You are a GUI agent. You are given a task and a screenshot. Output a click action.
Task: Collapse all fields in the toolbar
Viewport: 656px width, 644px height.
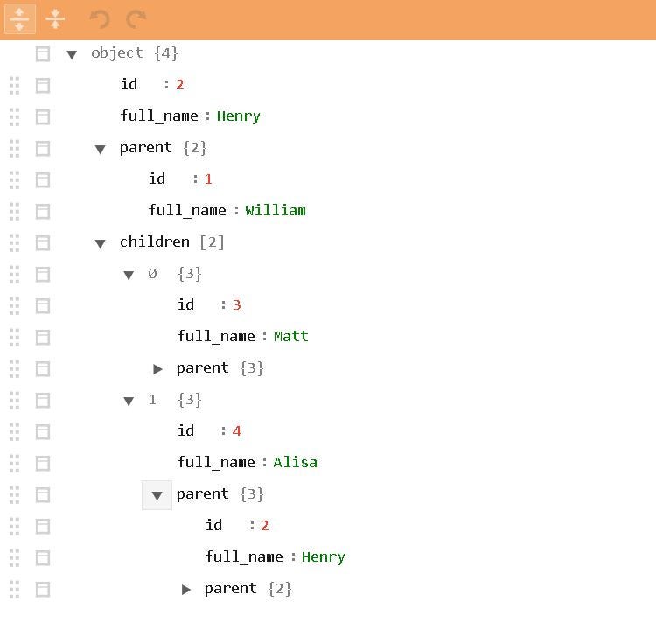55,19
